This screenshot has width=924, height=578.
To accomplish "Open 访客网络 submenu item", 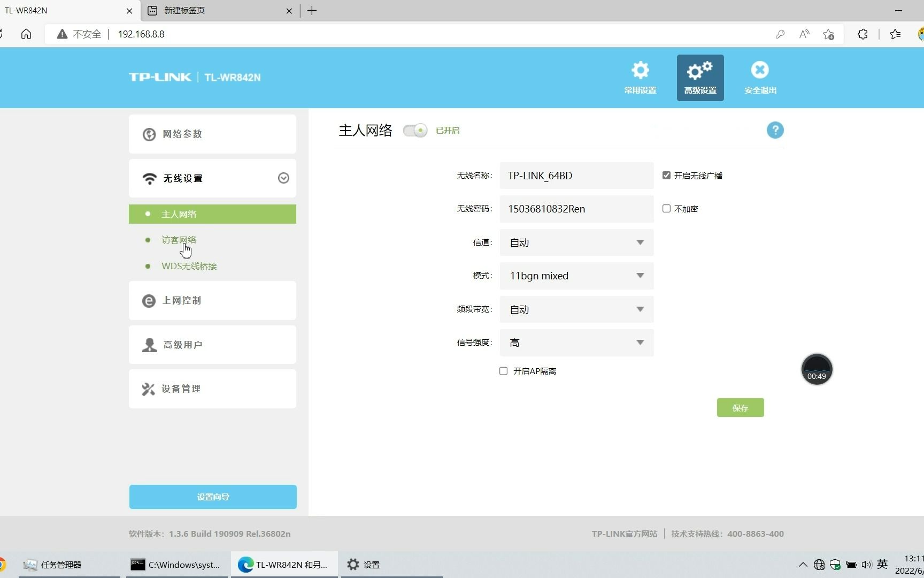I will (x=179, y=240).
